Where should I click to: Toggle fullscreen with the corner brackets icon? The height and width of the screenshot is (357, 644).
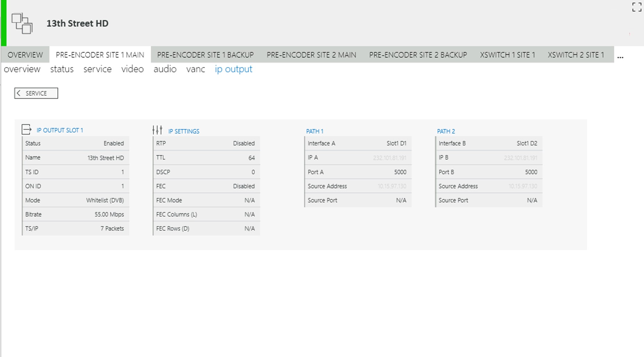(636, 7)
